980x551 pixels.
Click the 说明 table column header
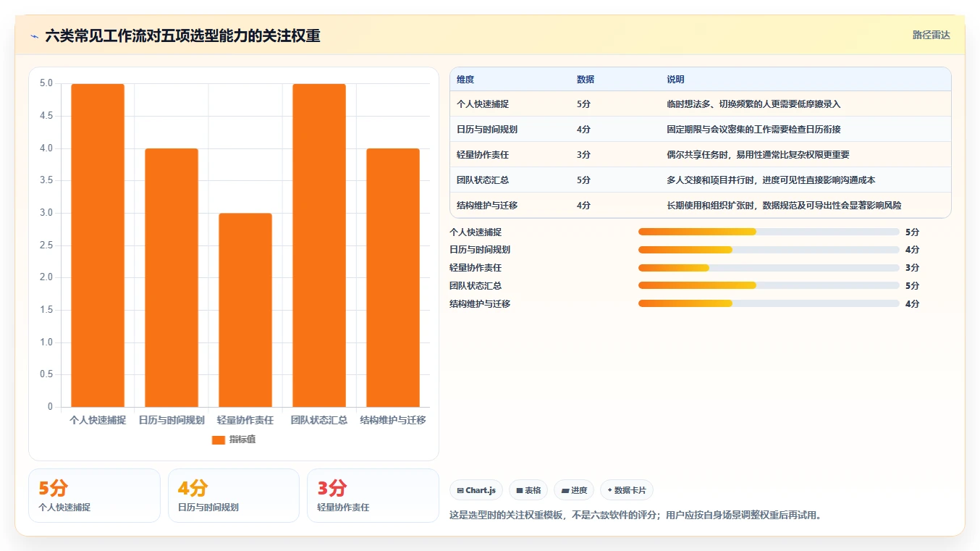675,80
